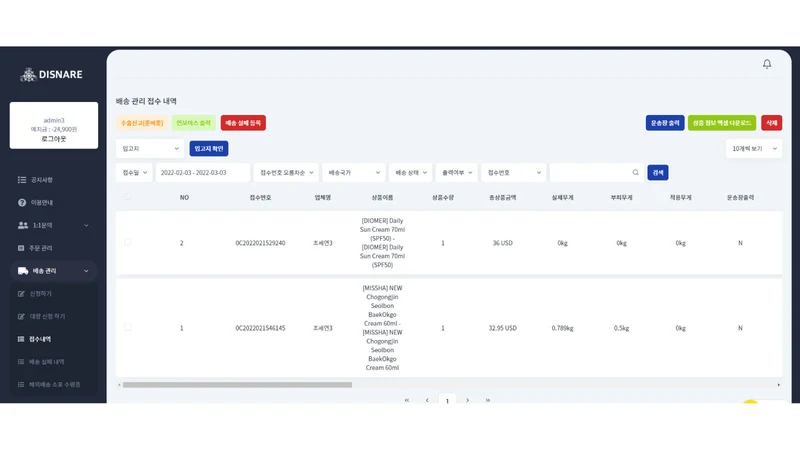
Task: Click the 대량 신청 하기 pencil icon
Action: pyautogui.click(x=21, y=316)
